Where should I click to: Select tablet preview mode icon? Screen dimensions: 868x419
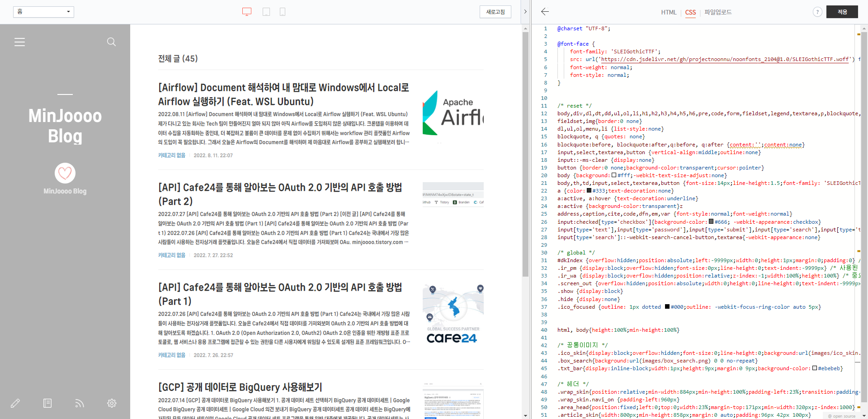click(x=266, y=12)
